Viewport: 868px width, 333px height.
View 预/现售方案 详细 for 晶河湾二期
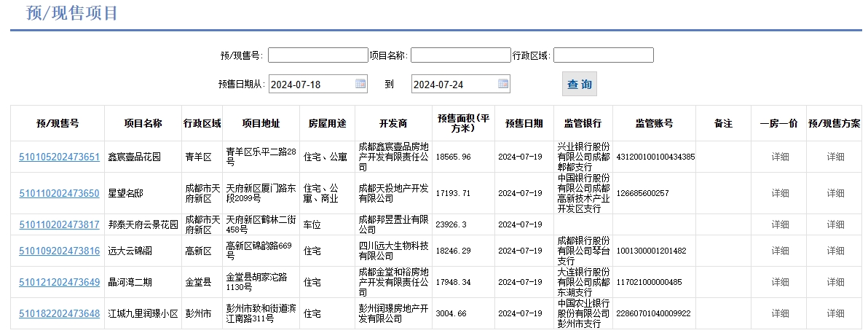click(835, 283)
